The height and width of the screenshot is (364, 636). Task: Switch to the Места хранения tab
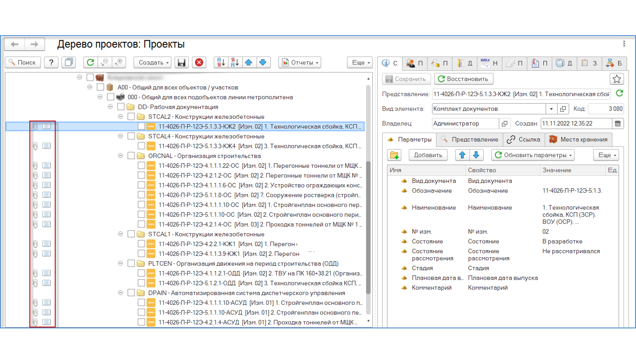(x=579, y=139)
